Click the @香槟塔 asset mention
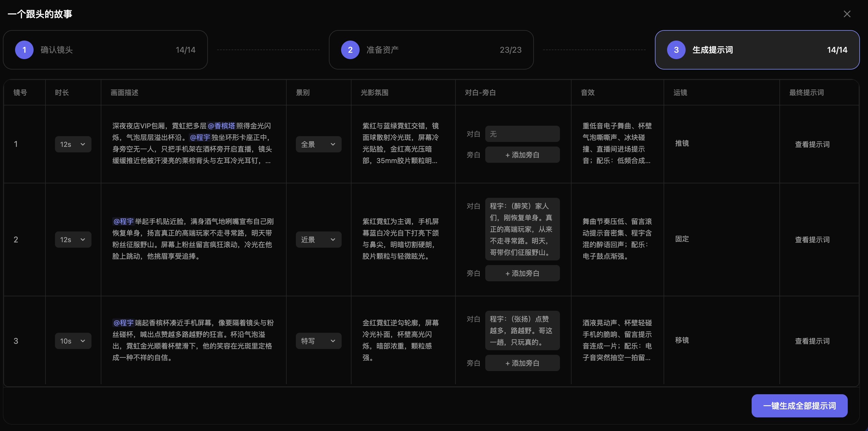This screenshot has width=868, height=431. [221, 126]
